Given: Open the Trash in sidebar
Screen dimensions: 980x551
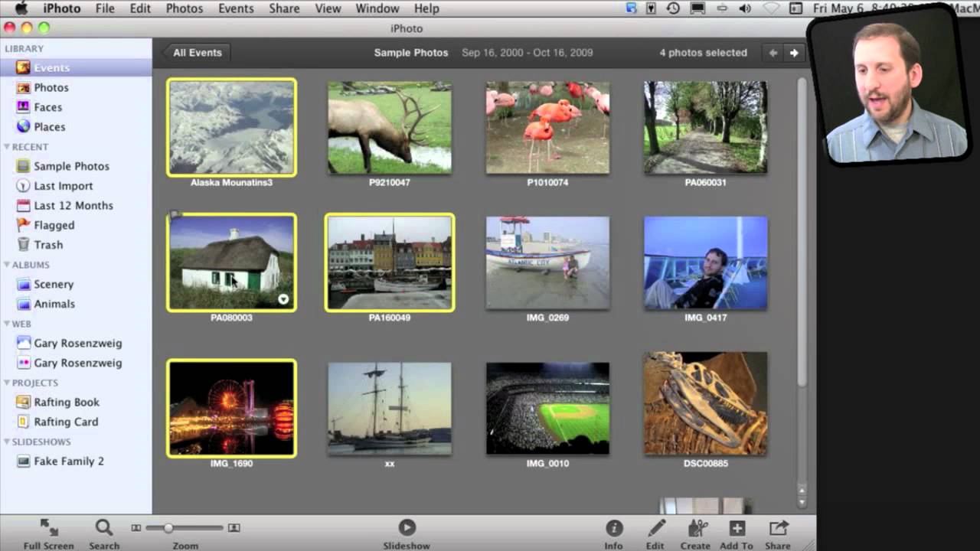Looking at the screenshot, I should [x=47, y=245].
